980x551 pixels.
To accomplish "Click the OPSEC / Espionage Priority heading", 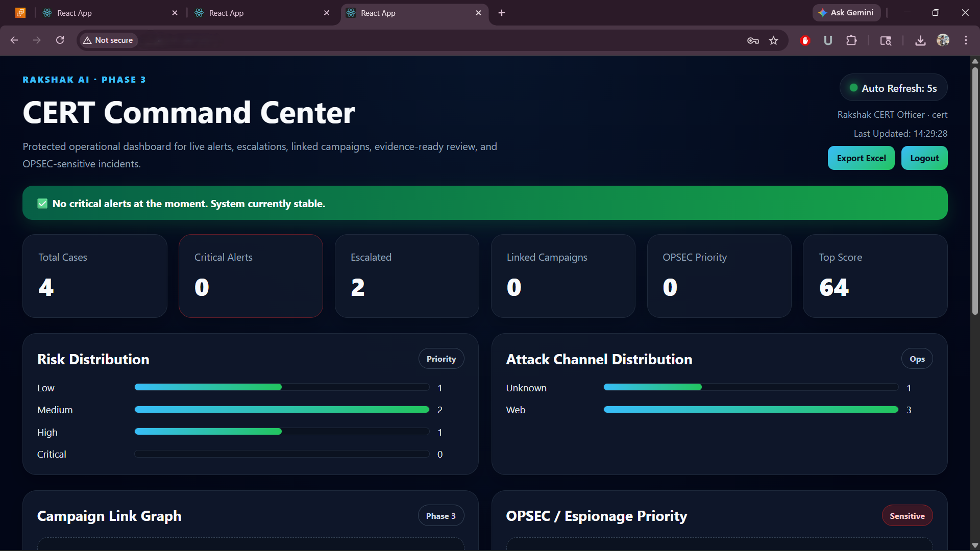I will pyautogui.click(x=597, y=516).
